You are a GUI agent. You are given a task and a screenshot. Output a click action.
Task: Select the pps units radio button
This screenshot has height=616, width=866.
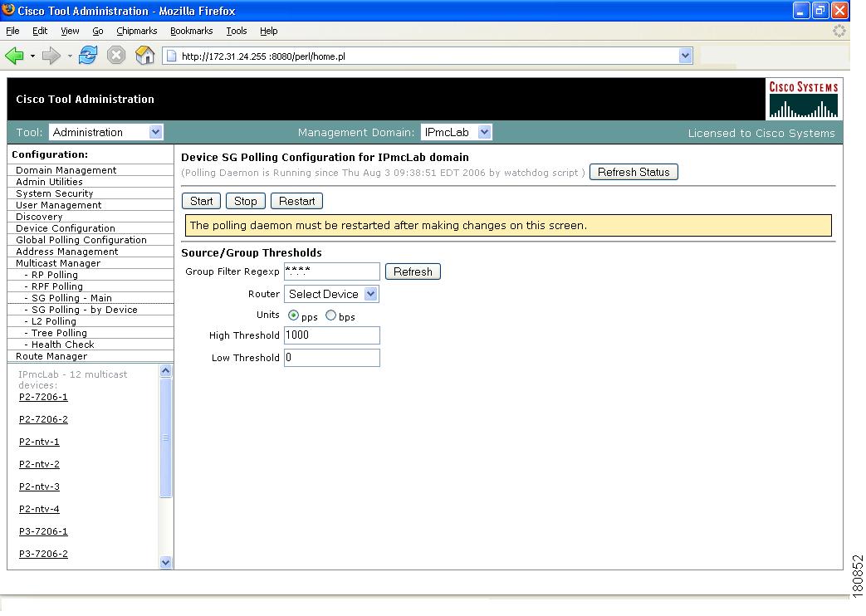[293, 315]
